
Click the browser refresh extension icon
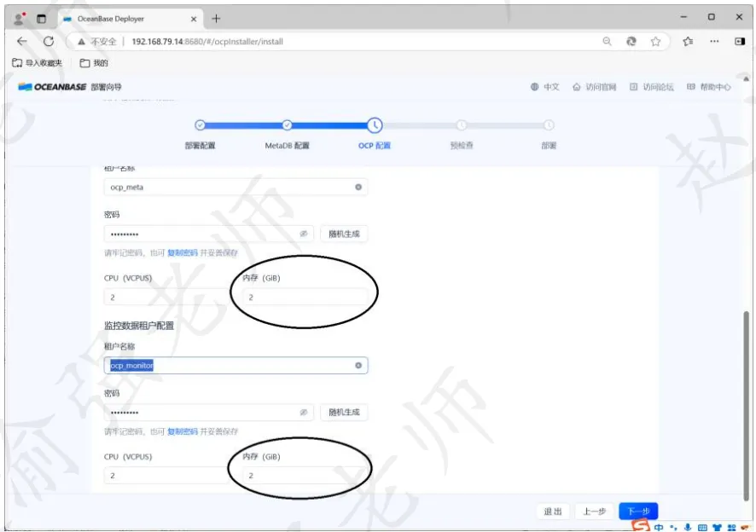[631, 42]
